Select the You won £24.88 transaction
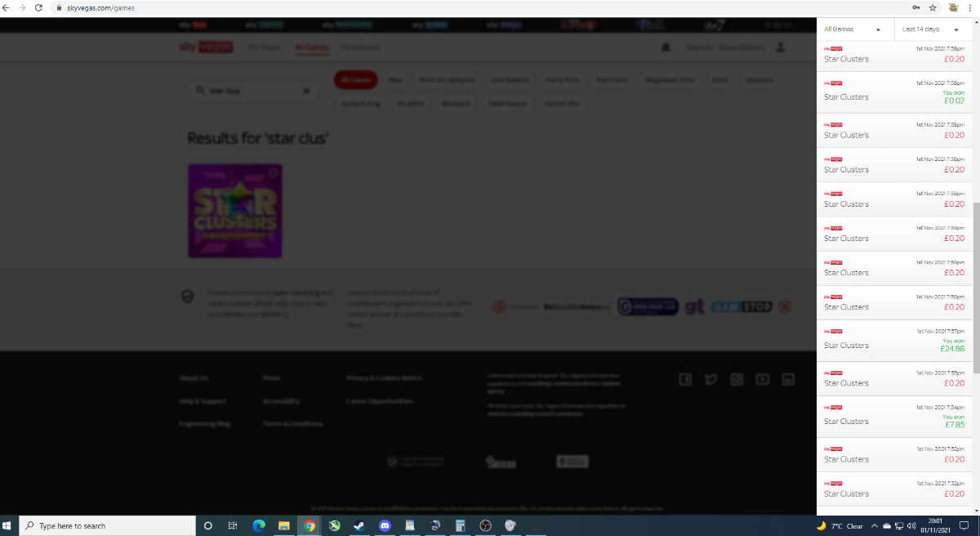980x536 pixels. 893,340
